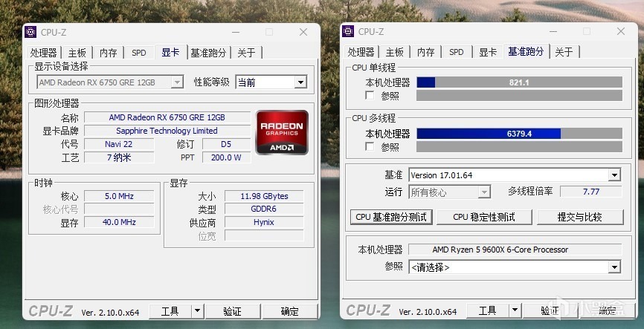
Task: Toggle the 参照 checkbox under CPU 单线程
Action: click(370, 96)
